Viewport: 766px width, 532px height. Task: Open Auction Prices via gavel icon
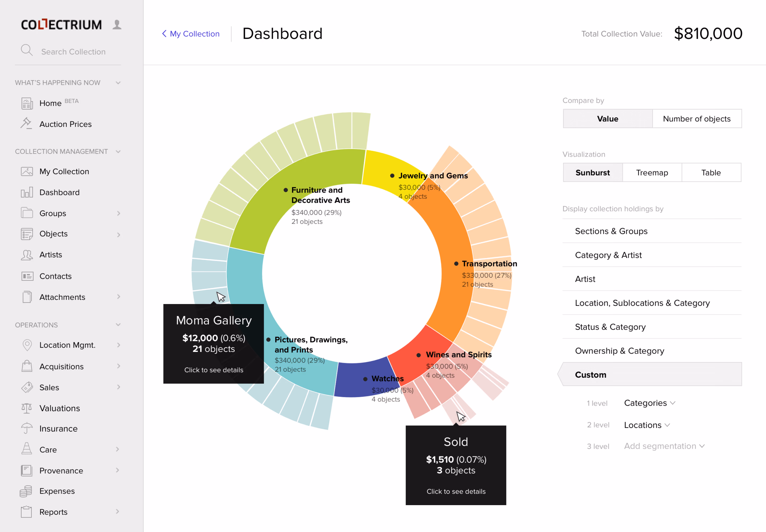point(26,123)
